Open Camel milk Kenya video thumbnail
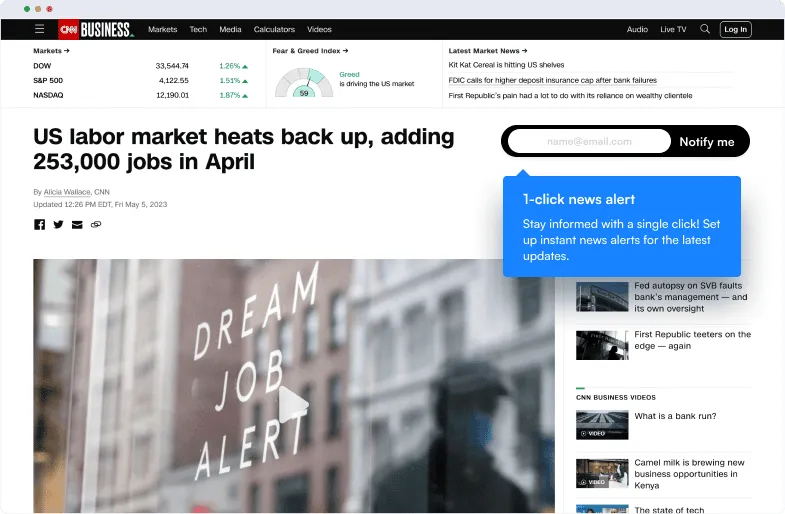The width and height of the screenshot is (785, 514). tap(602, 473)
